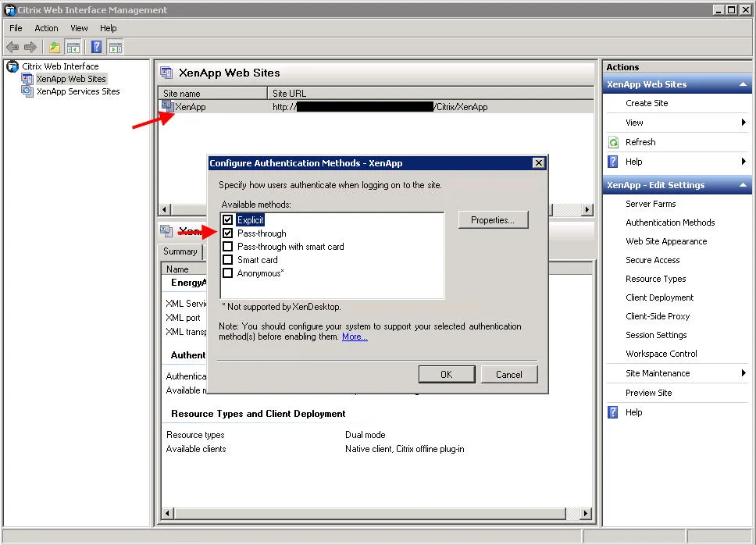The image size is (756, 545).
Task: Select the Native client, Citrix offline plug-in text
Action: pyautogui.click(x=405, y=449)
